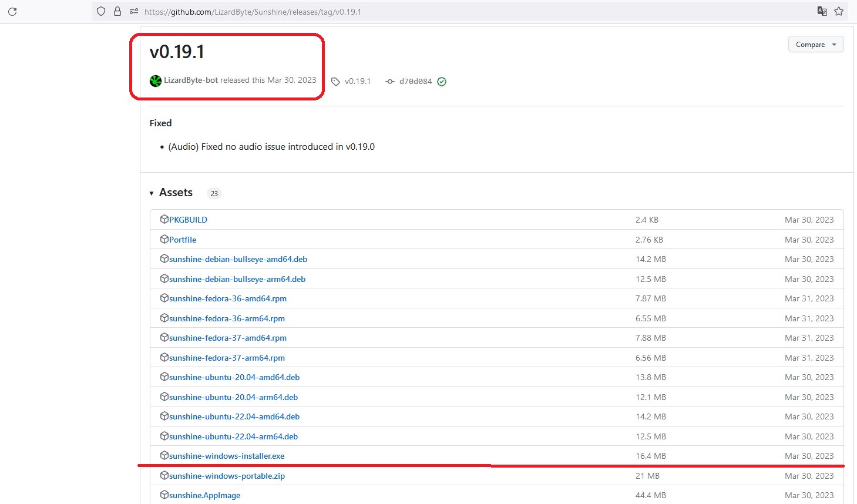Click the Fixed heading
857x504 pixels.
(x=160, y=123)
